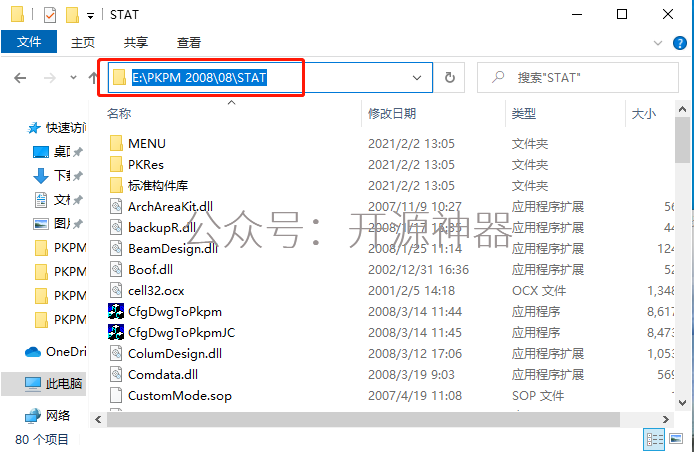The height and width of the screenshot is (452, 694).
Task: Click the 文件夹 type cell of the MENU row
Action: pyautogui.click(x=530, y=144)
